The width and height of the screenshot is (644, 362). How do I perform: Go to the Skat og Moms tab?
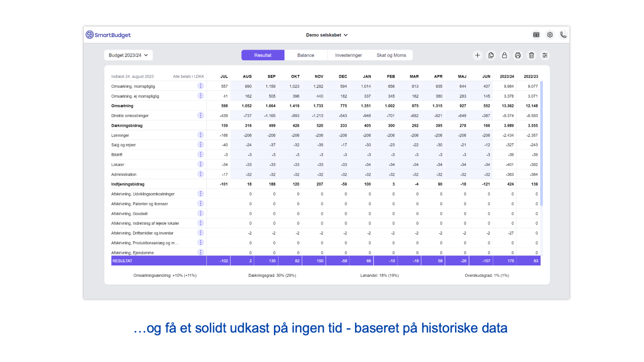(x=391, y=55)
